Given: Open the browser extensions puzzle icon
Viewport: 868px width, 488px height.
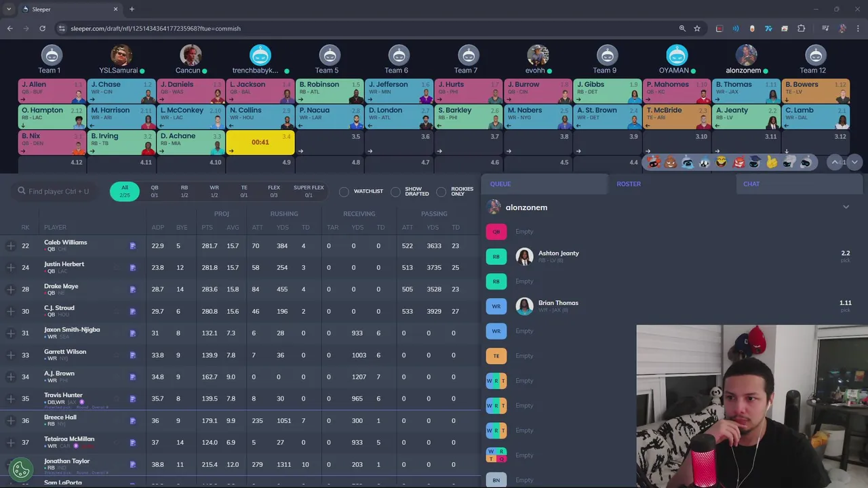Looking at the screenshot, I should [x=802, y=28].
